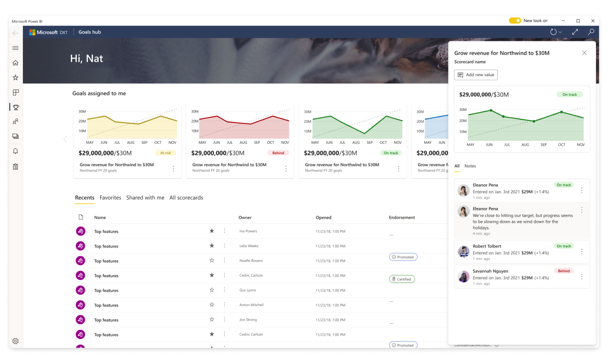Close the Grow revenue details panel
Viewport: 608px width, 364px height.
584,53
